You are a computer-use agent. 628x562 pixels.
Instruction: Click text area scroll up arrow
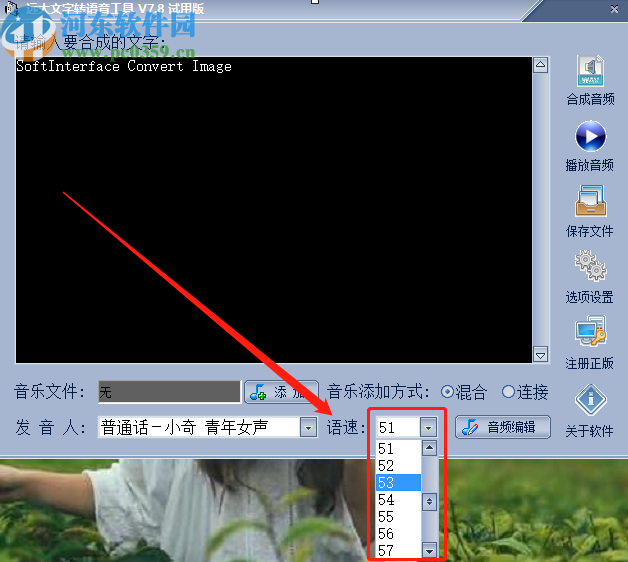(541, 65)
